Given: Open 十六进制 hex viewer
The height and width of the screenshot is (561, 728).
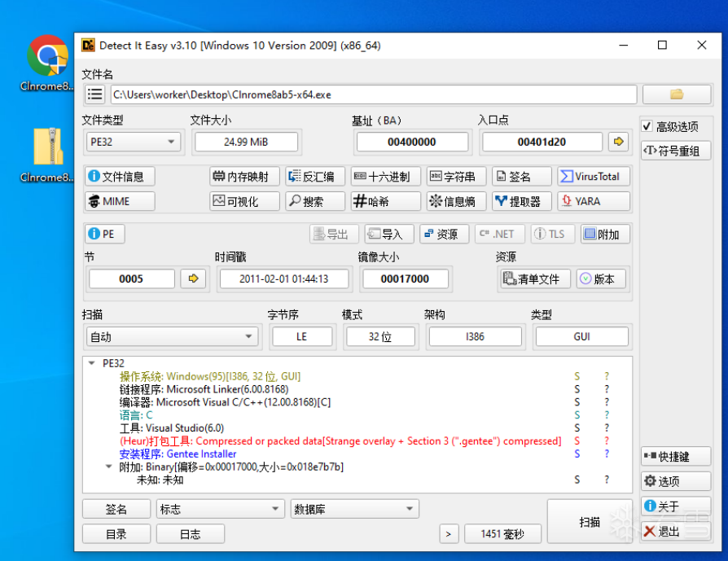Looking at the screenshot, I should point(385,177).
